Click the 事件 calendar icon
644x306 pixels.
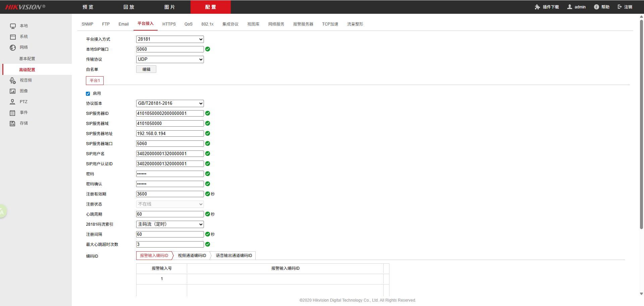pos(13,113)
